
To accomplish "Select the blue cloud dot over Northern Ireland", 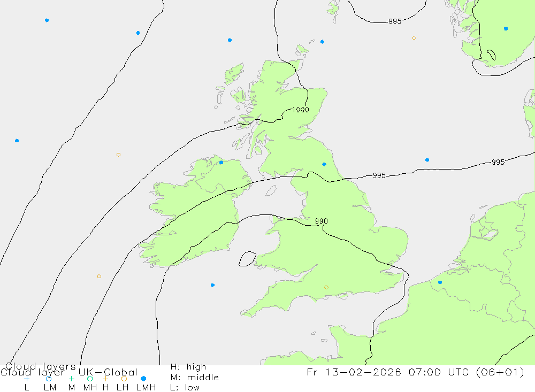I will (x=221, y=163).
